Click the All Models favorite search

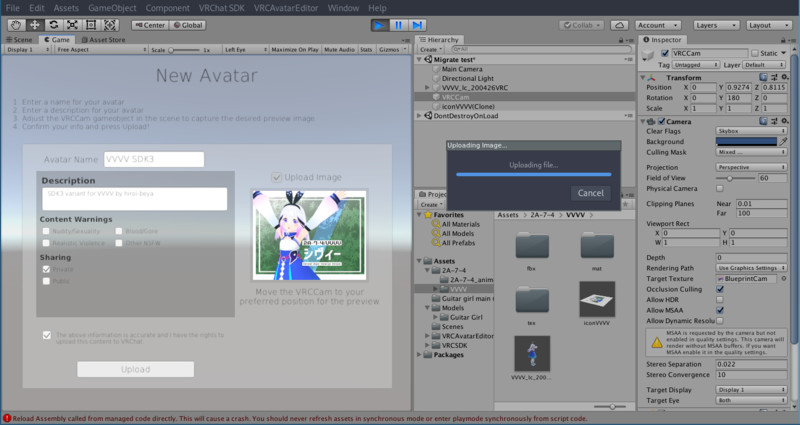[x=458, y=233]
